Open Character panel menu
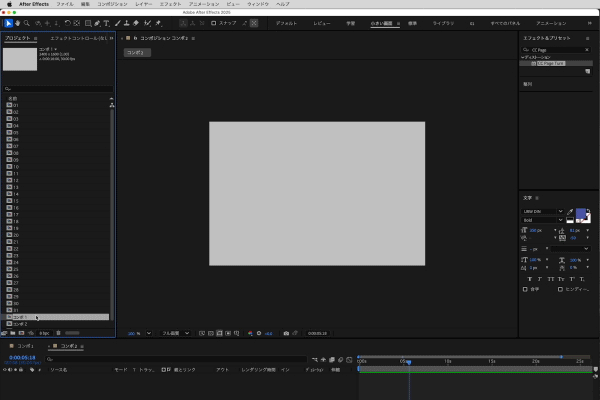This screenshot has width=600, height=400. point(537,198)
